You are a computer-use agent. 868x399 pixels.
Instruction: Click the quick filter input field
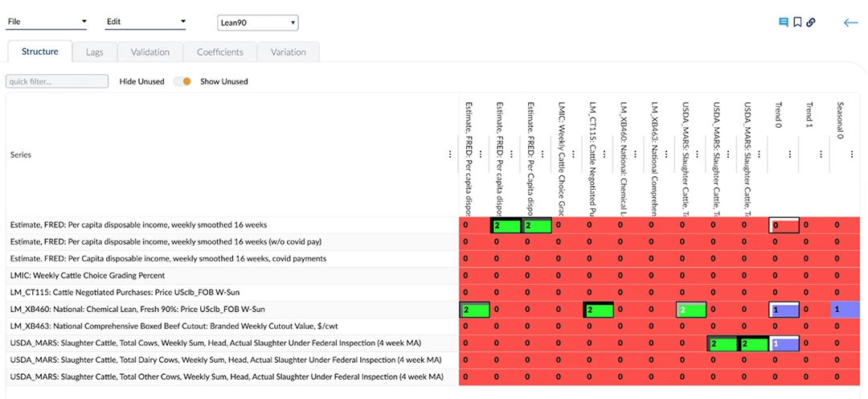tap(57, 81)
